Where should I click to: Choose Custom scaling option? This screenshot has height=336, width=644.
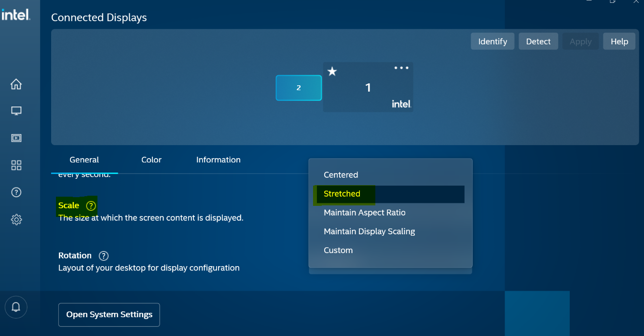point(338,250)
